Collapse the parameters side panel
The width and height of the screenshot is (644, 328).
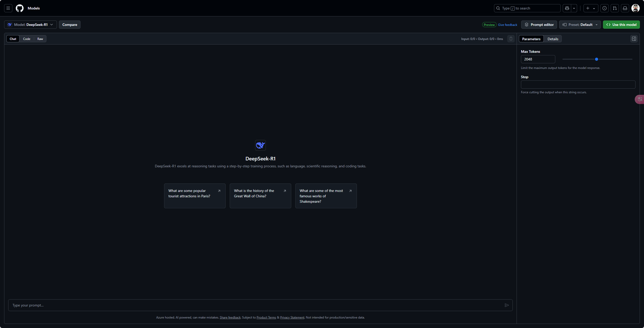[634, 39]
